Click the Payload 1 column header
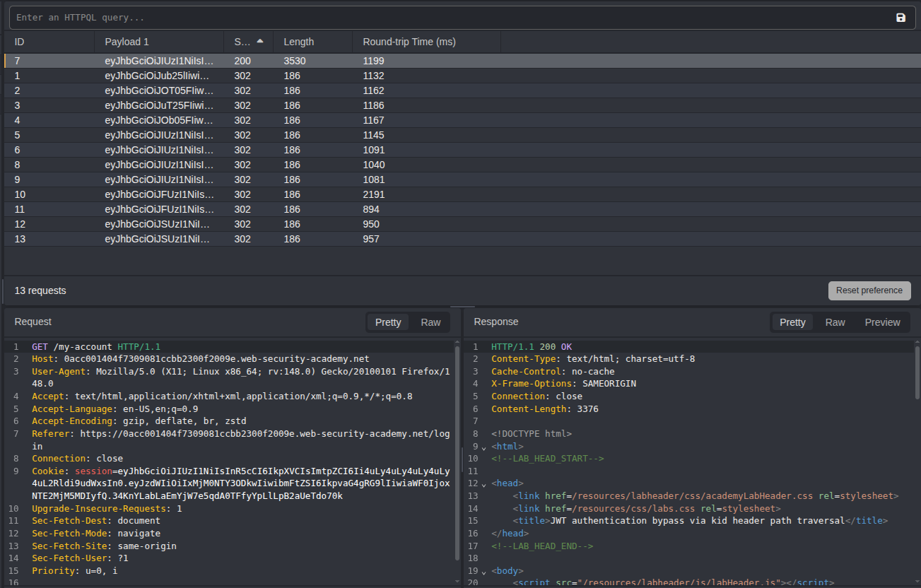 tap(127, 42)
